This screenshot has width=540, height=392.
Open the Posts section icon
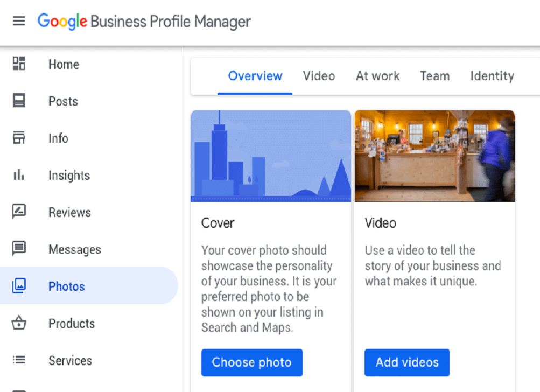[19, 101]
